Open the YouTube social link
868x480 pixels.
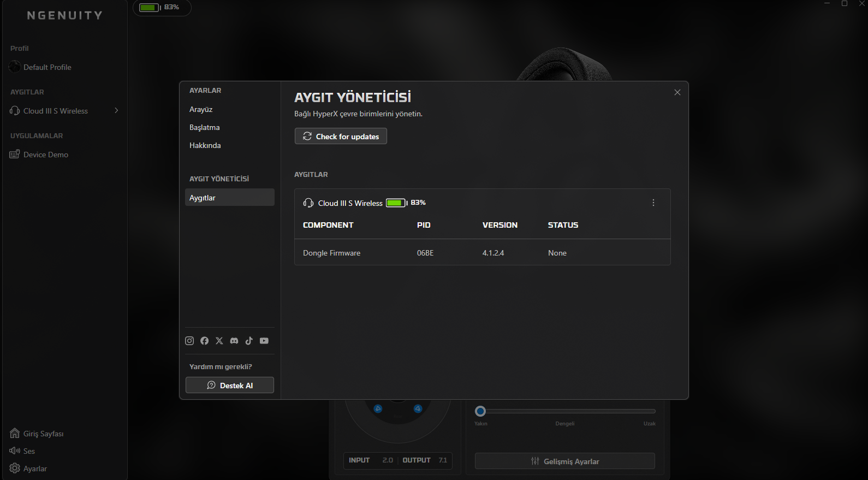[264, 341]
